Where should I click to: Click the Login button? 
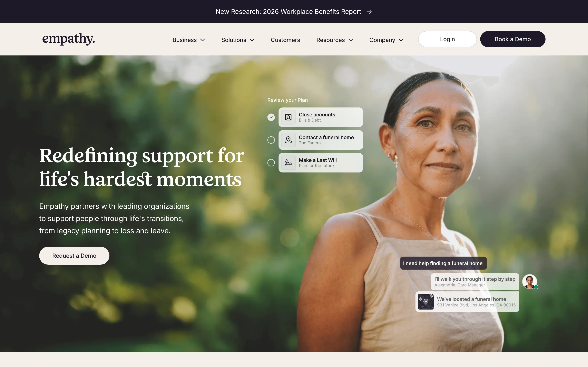tap(447, 39)
